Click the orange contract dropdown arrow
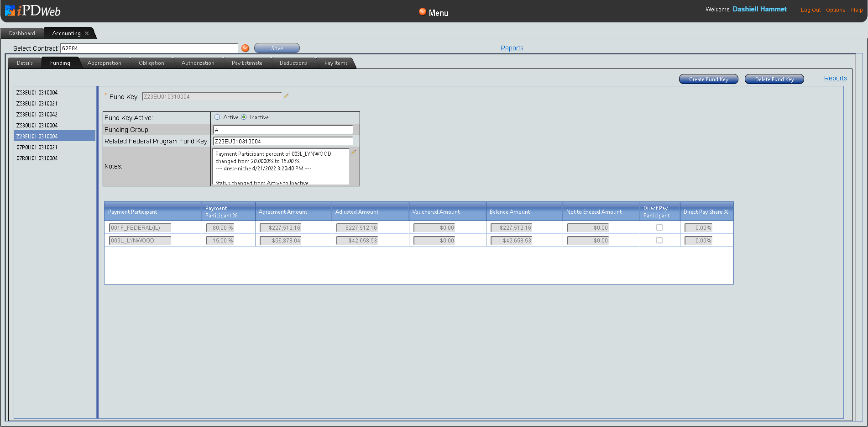The width and height of the screenshot is (868, 427). (x=245, y=48)
